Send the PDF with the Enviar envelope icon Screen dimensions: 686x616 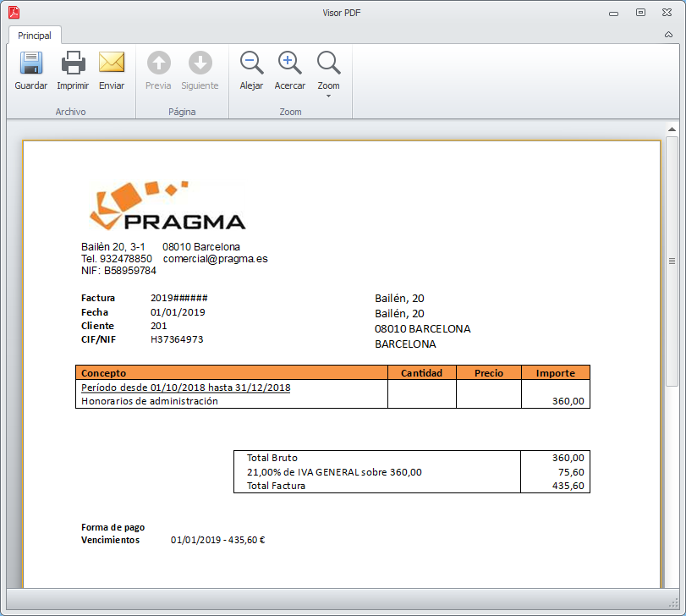112,62
